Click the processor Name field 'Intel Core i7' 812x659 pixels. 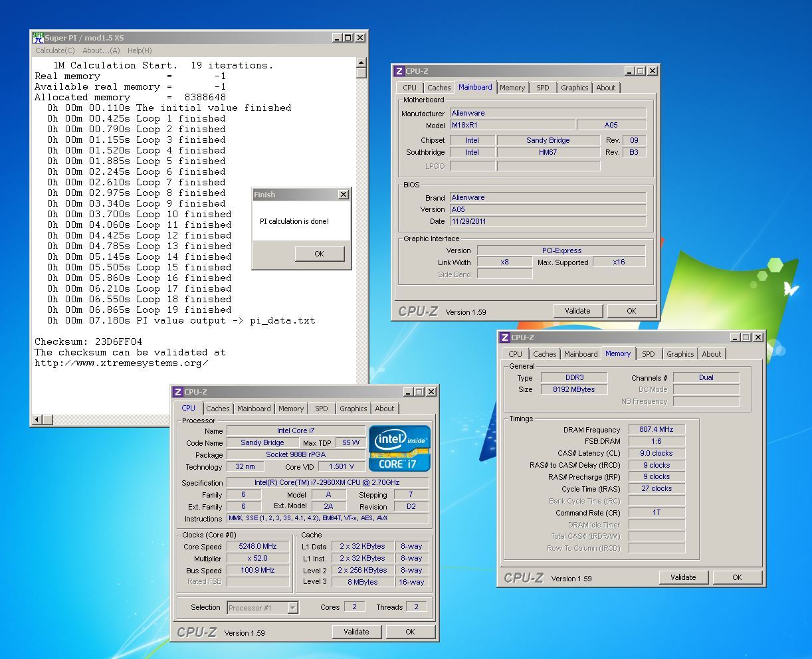point(296,430)
